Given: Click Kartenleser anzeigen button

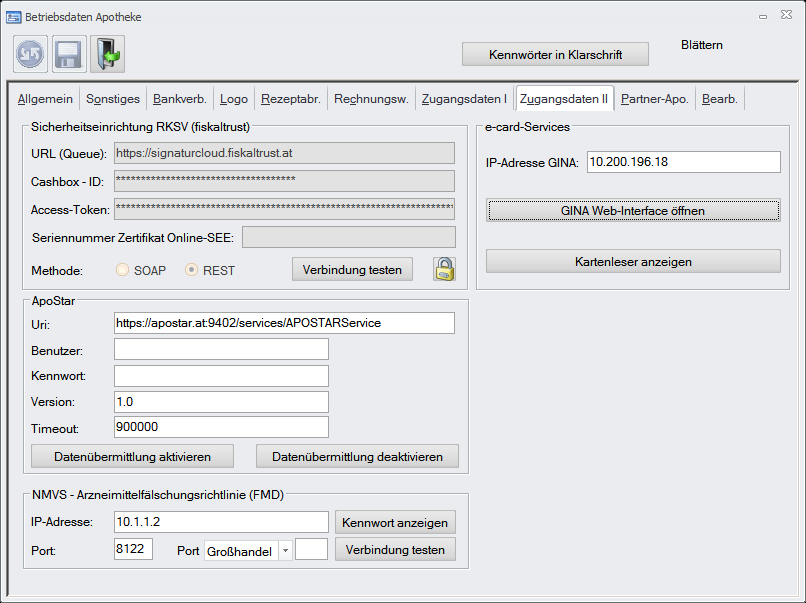Looking at the screenshot, I should (632, 262).
